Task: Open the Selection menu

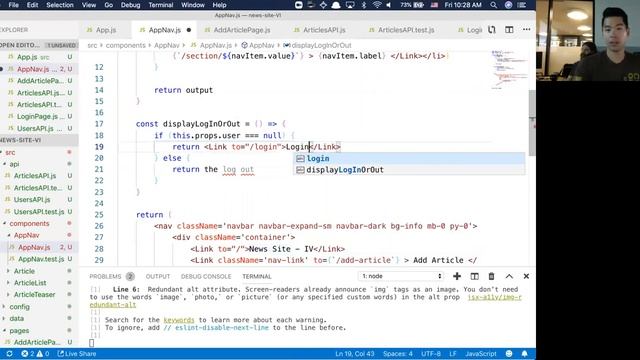Action: (60, 5)
